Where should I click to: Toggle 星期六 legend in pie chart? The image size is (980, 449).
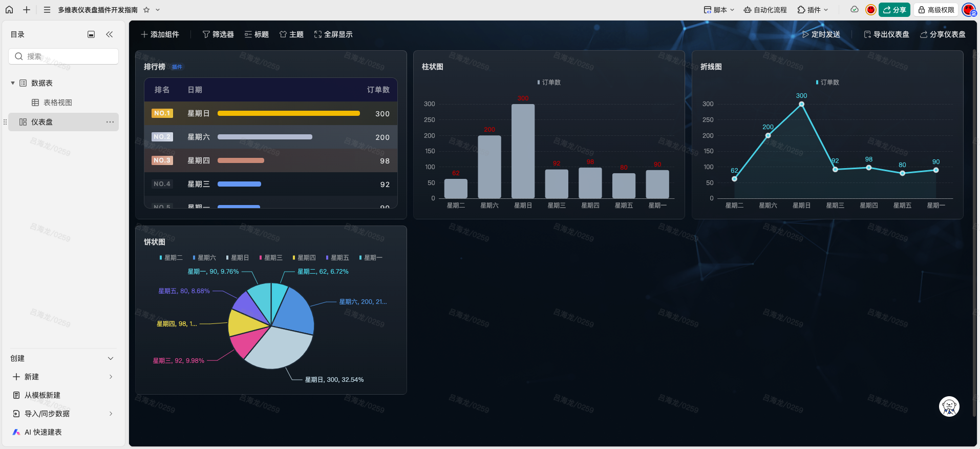tap(204, 258)
